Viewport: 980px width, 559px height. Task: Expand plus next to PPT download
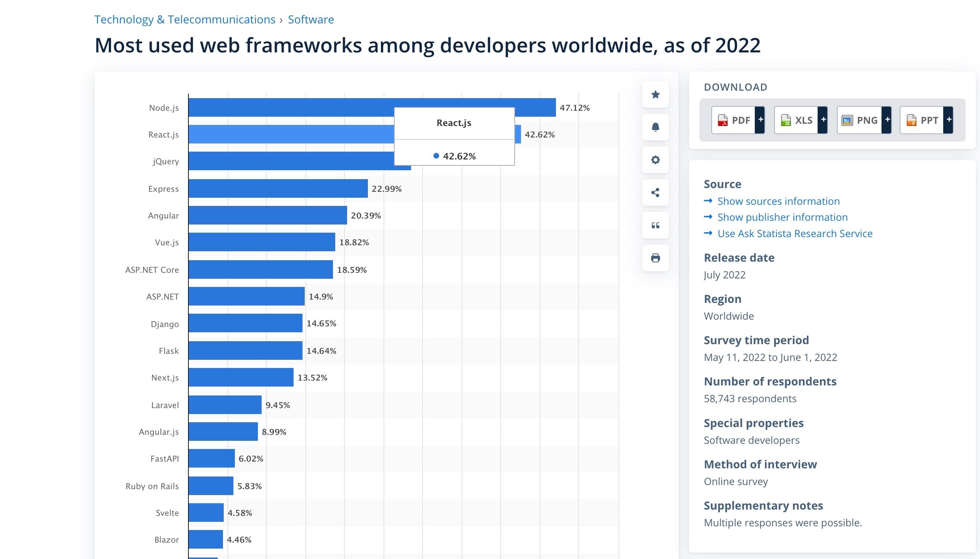coord(948,120)
